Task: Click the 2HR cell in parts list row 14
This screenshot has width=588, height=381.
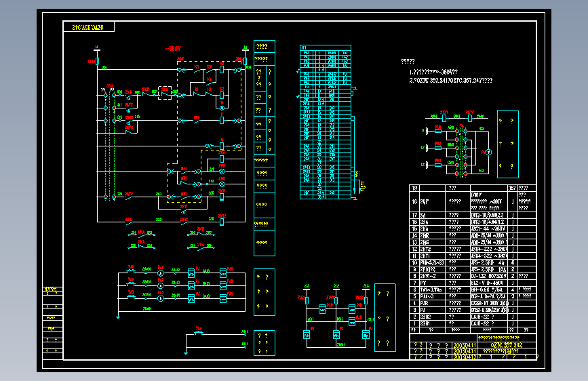Action: [432, 235]
